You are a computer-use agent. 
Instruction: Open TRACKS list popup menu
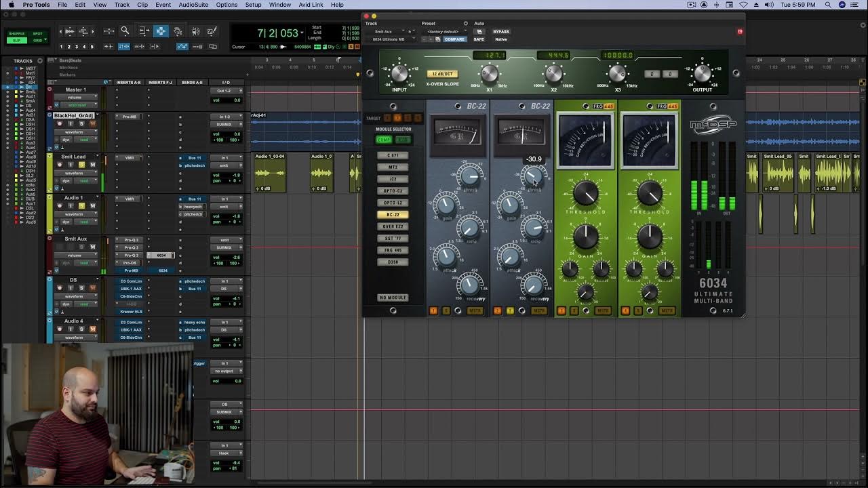coord(40,61)
